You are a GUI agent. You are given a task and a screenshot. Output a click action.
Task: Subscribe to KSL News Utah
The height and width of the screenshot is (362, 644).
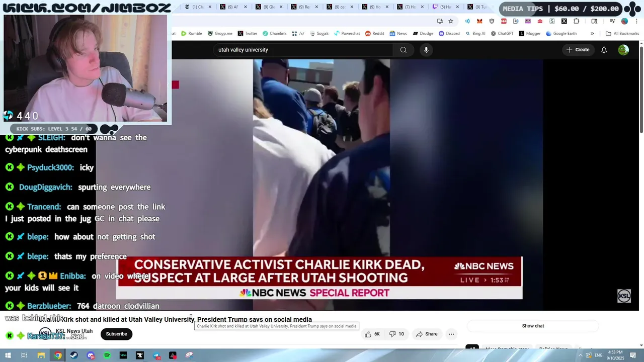[x=116, y=334]
